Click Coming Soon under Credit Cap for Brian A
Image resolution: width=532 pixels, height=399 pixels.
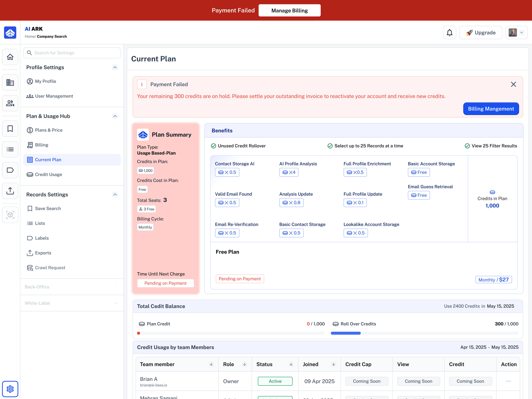[367, 381]
